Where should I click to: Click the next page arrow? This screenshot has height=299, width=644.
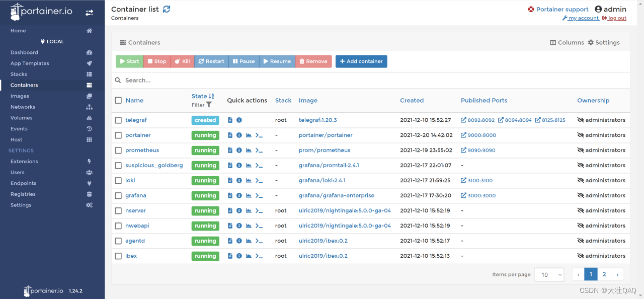click(x=617, y=274)
